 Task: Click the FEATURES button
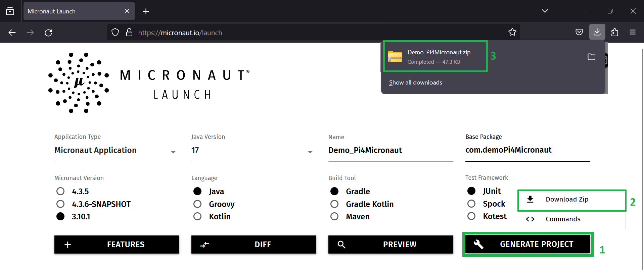click(x=117, y=245)
